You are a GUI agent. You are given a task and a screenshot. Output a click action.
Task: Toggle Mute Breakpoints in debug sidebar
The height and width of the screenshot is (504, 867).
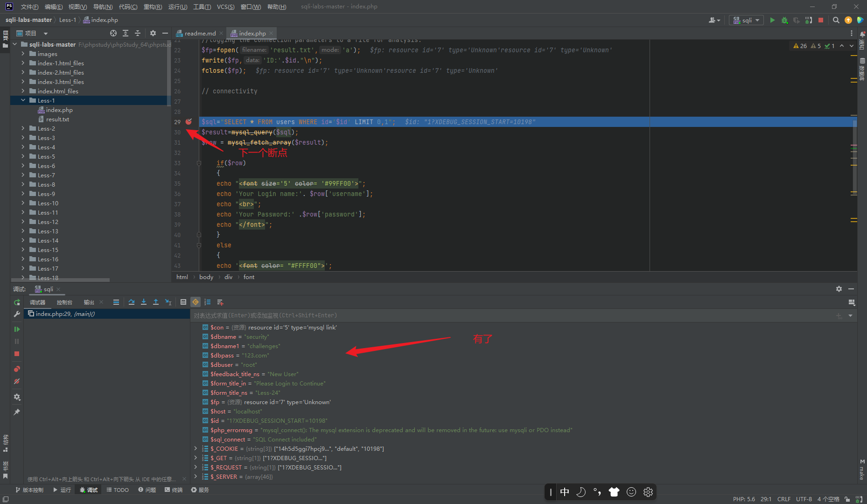[x=17, y=381]
